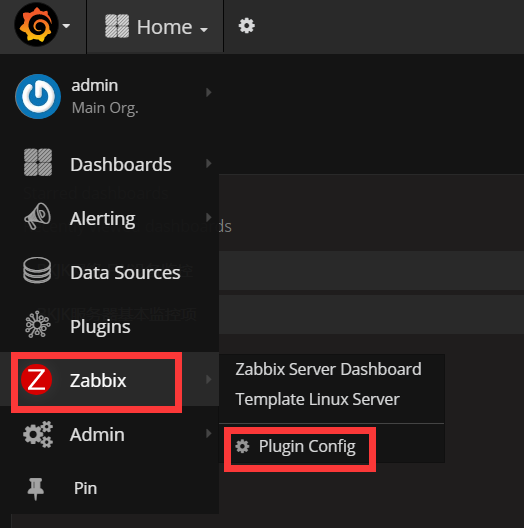
Task: Click the Grafana logo icon
Action: tap(36, 25)
